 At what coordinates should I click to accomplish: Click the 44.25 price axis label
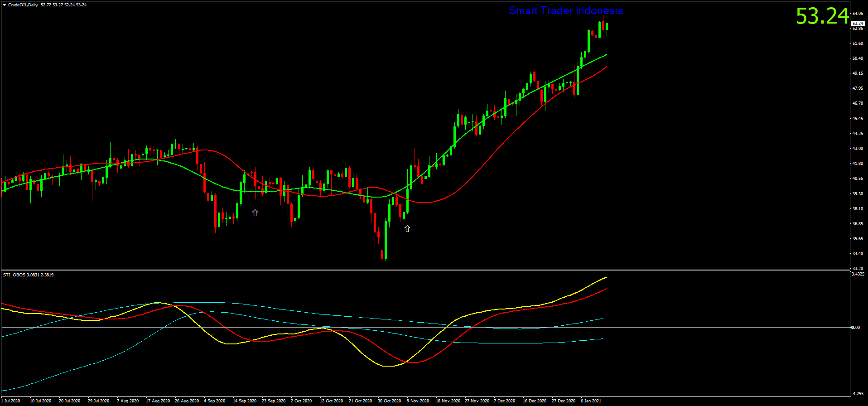pyautogui.click(x=858, y=134)
